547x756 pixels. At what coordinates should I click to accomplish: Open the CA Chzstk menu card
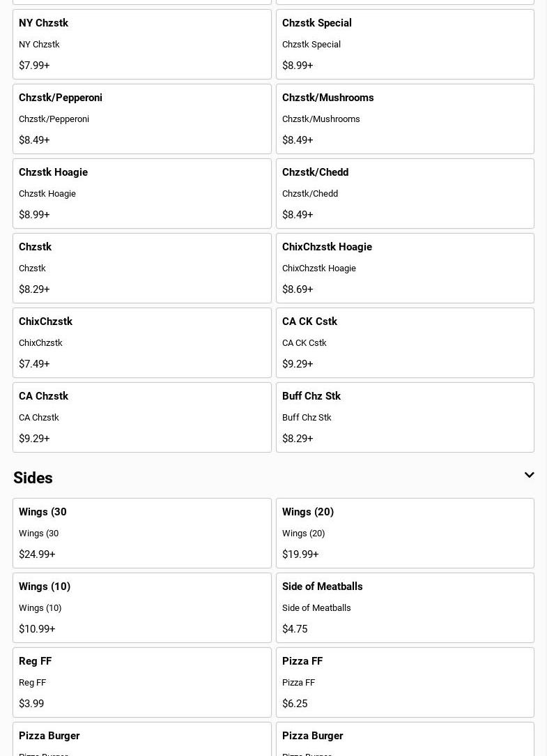click(x=141, y=417)
